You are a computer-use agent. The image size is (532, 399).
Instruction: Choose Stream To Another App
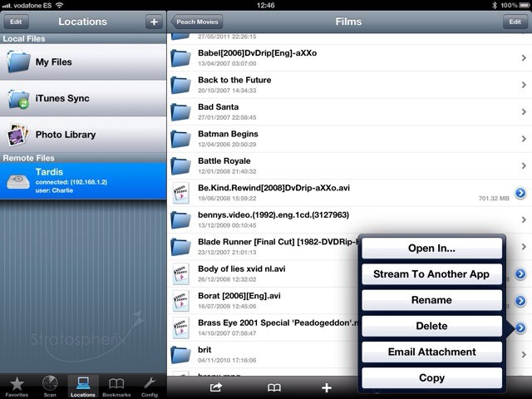pyautogui.click(x=431, y=274)
